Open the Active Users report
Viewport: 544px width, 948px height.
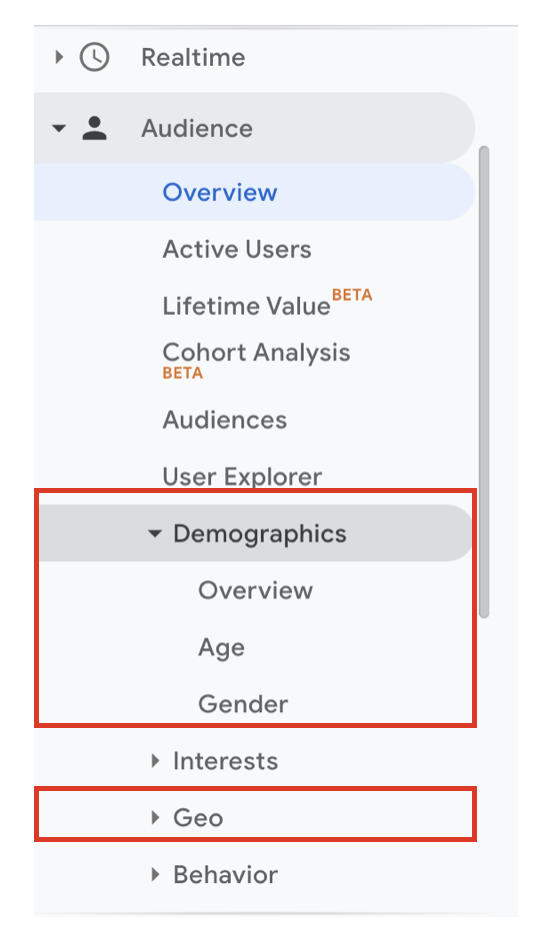pos(236,249)
